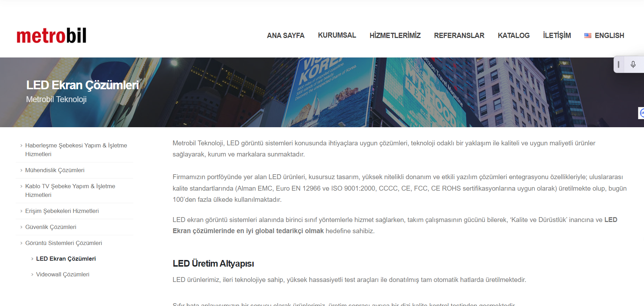Image resolution: width=644 pixels, height=306 pixels.
Task: Select LED Ekran Çözümleri sub-item
Action: click(66, 259)
